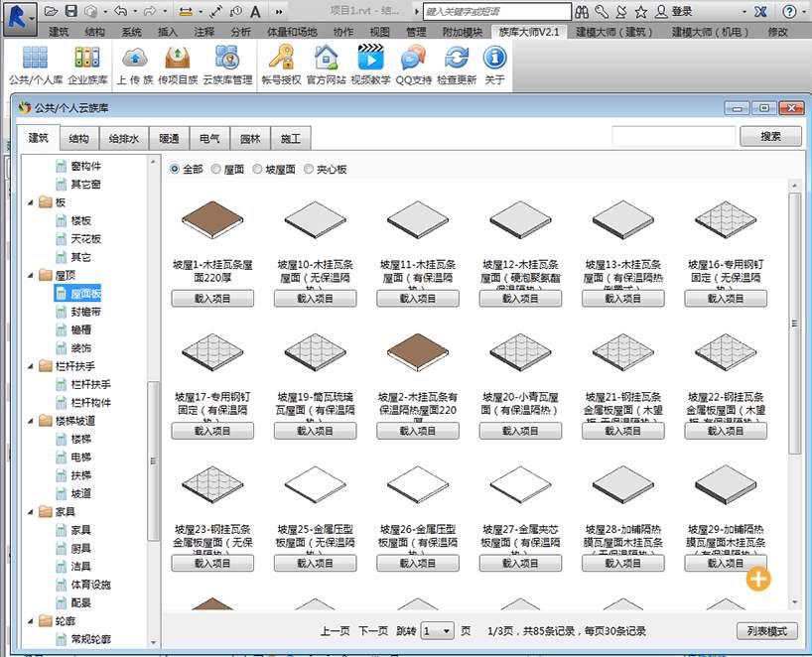Open 云族库管理 cloud library management
The height and width of the screenshot is (657, 812).
pos(227,59)
